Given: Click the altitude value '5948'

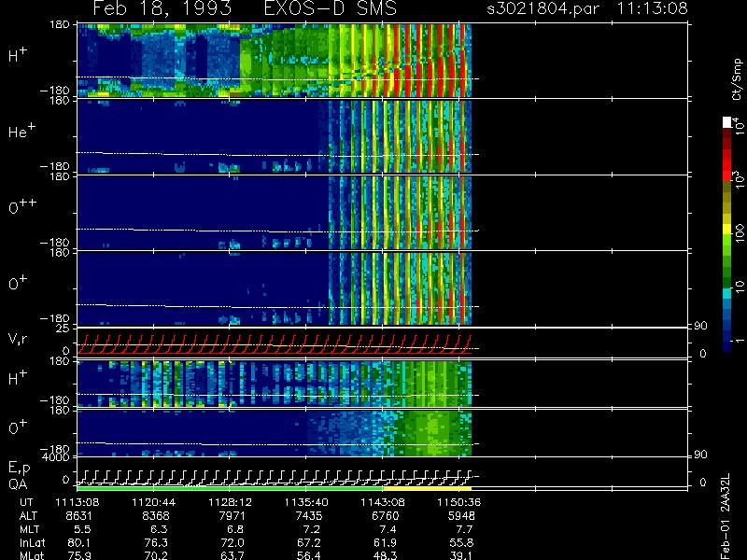Looking at the screenshot, I should 460,516.
